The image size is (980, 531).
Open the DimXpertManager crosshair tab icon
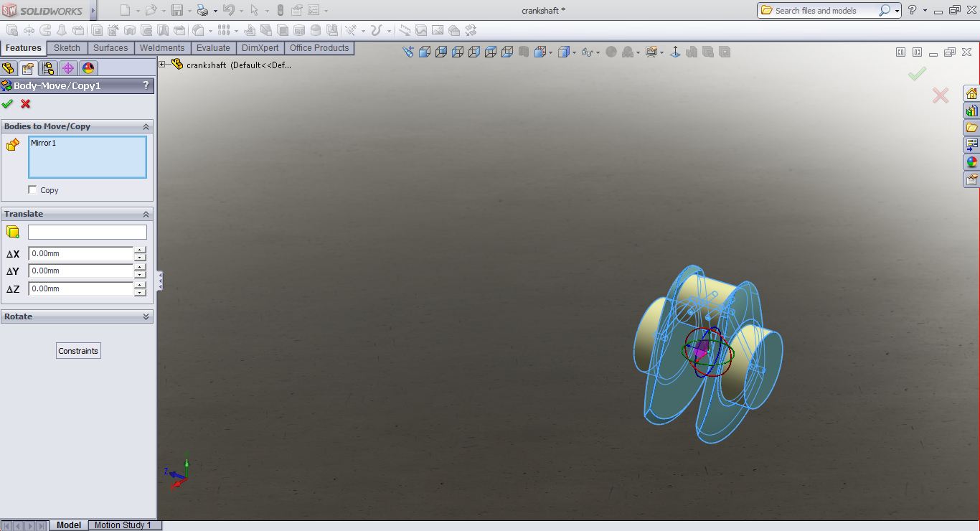coord(68,68)
